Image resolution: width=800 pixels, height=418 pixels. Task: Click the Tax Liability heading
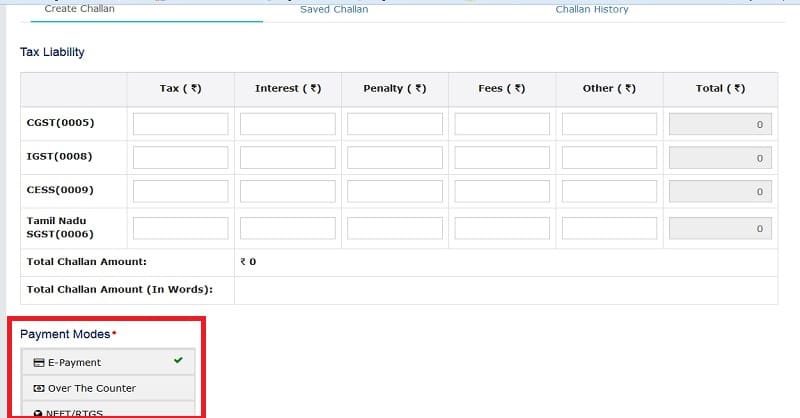tap(52, 52)
